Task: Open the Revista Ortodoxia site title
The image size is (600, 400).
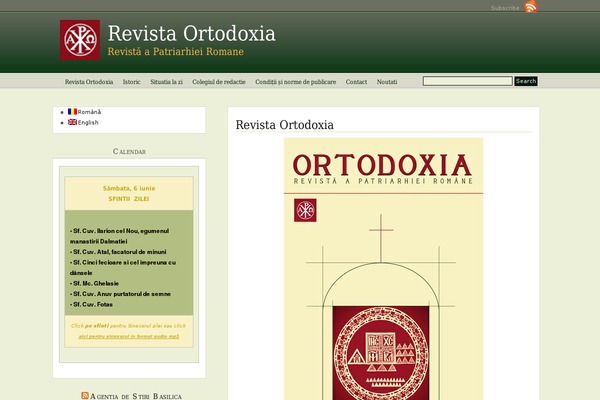Action: point(191,33)
